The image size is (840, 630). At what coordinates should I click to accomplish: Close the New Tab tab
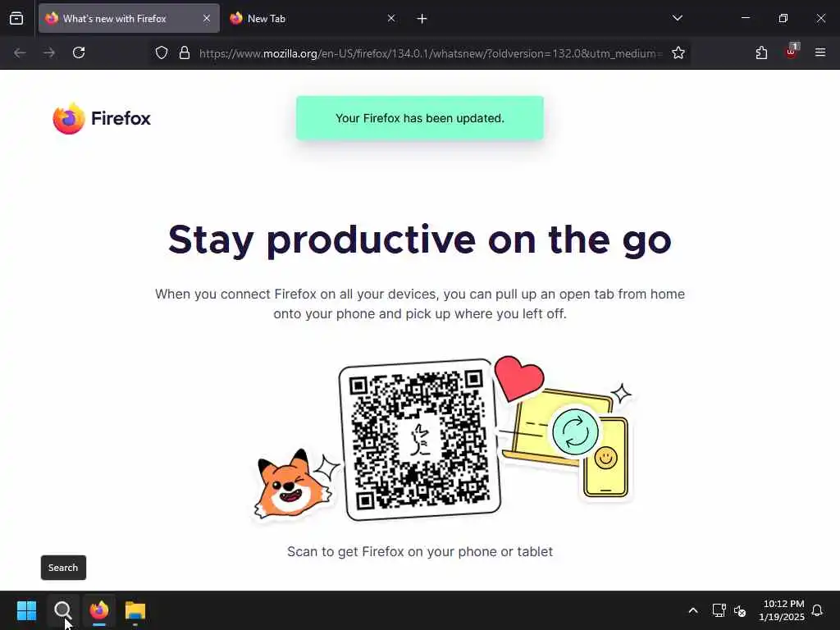391,18
